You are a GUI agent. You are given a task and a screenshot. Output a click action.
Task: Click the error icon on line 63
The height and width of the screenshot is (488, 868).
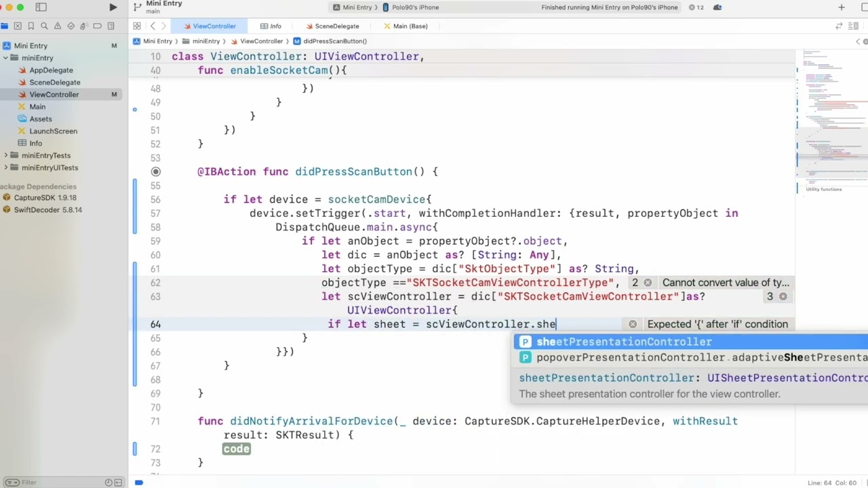tap(783, 296)
